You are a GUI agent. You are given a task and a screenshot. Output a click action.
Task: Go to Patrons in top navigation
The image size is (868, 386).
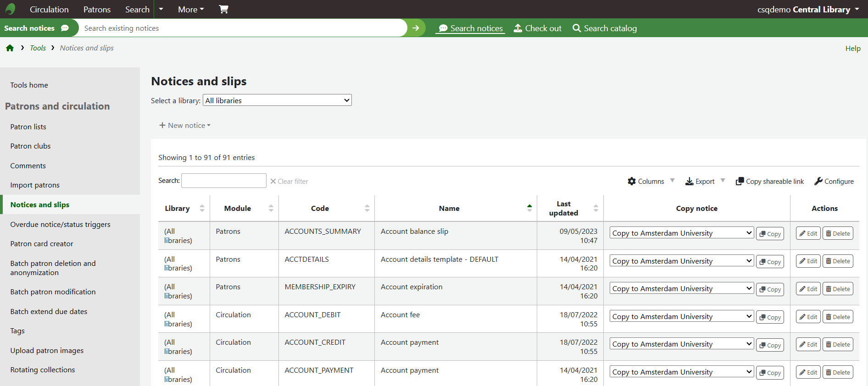(x=97, y=9)
